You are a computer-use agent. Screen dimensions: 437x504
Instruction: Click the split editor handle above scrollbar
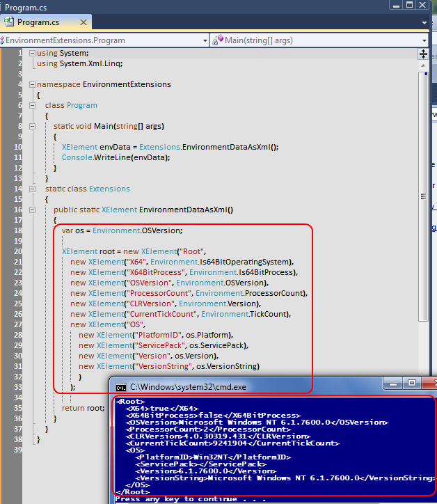[423, 54]
